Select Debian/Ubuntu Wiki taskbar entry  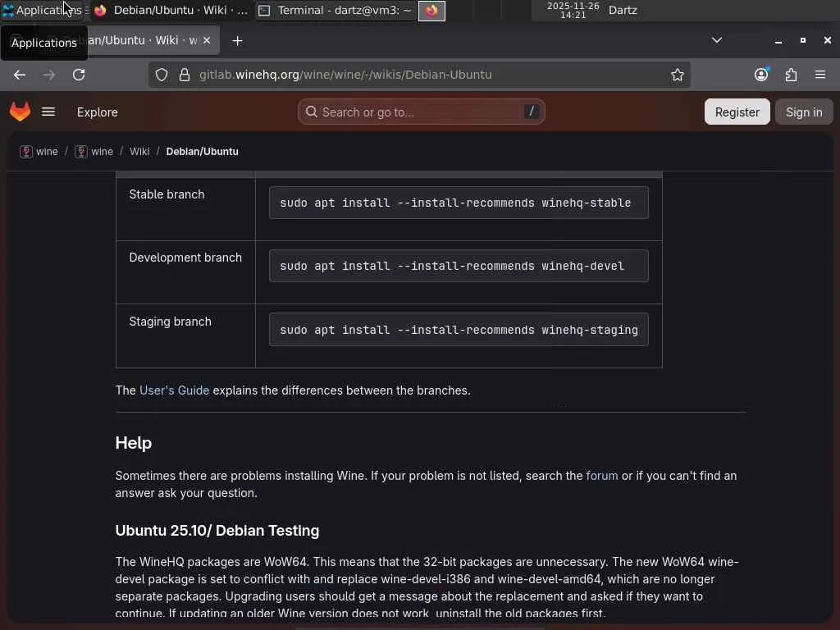(172, 10)
